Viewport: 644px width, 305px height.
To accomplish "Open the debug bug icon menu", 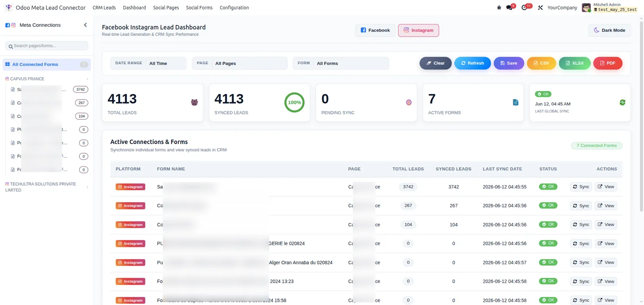I will [499, 8].
